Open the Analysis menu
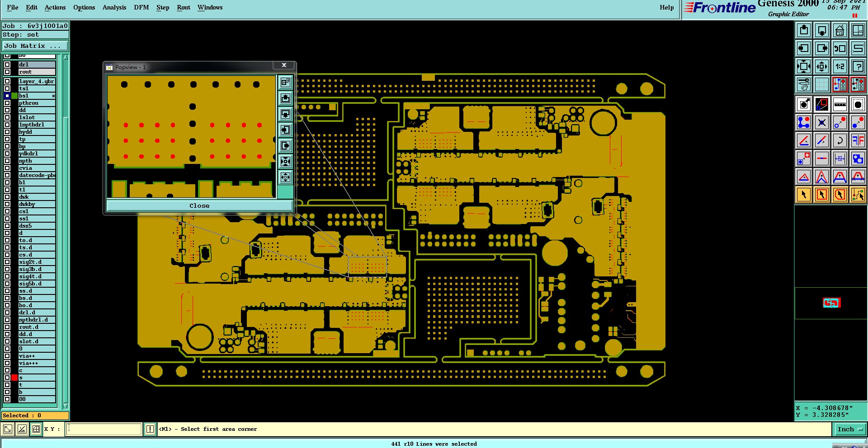Screen dimensions: 868x448 point(114,7)
